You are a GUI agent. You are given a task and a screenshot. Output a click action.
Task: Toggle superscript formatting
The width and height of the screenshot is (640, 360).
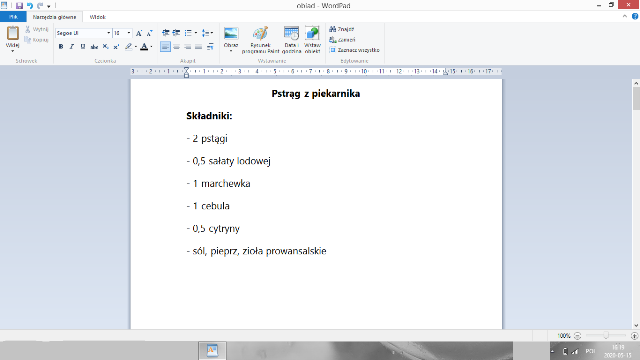[116, 47]
